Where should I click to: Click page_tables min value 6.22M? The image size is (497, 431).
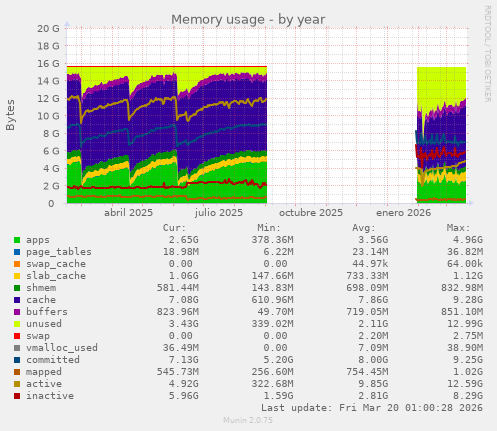click(278, 252)
